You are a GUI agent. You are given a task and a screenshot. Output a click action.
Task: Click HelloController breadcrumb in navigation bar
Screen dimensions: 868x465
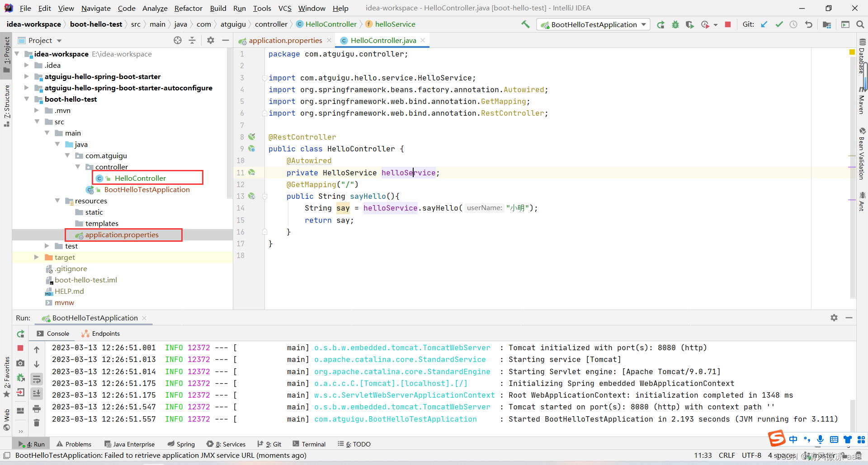coord(326,24)
